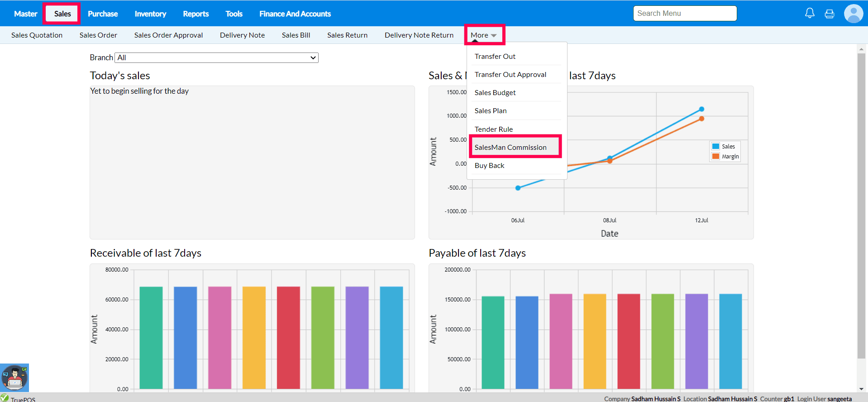868x402 pixels.
Task: Choose Tender Rule in More menu
Action: (x=494, y=129)
